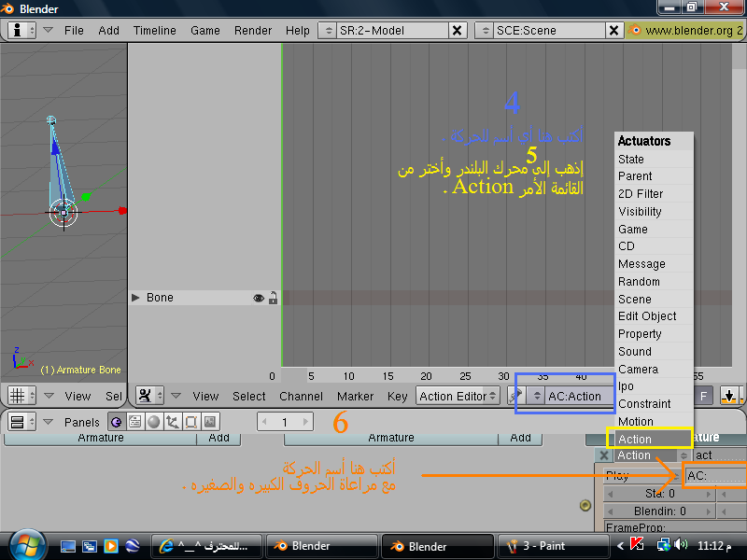Collapse the Panels header menus triangle

click(x=48, y=422)
